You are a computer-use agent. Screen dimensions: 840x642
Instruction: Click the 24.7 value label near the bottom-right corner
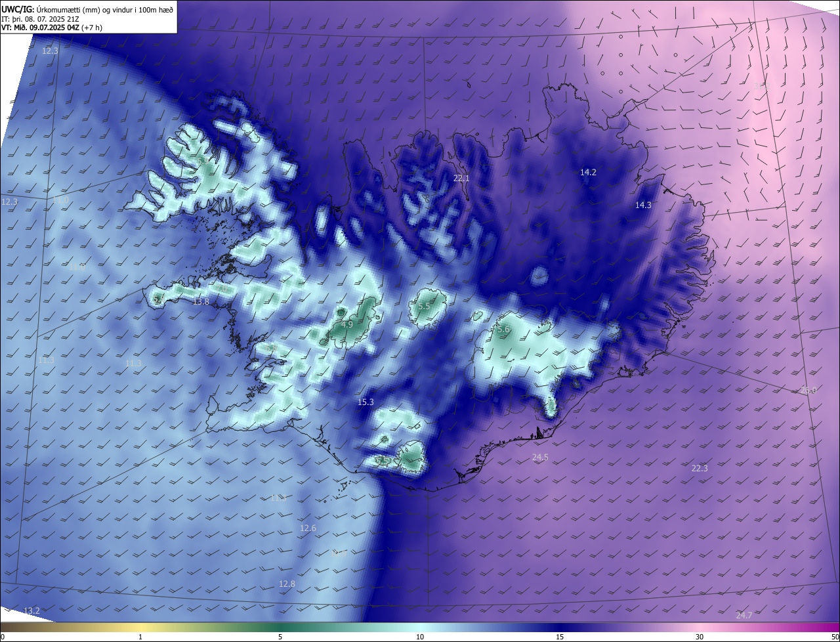[x=744, y=616]
